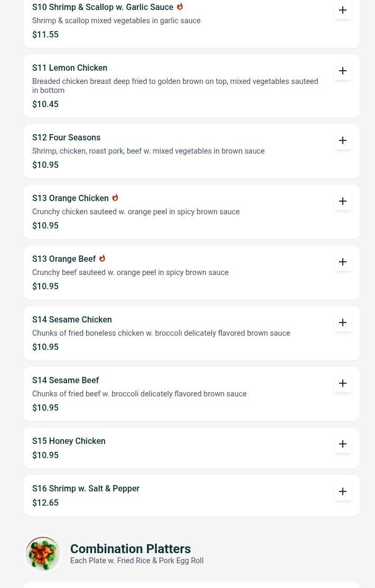375x588 pixels.
Task: Add S13 Orange Beef via plus icon
Action: tap(342, 262)
